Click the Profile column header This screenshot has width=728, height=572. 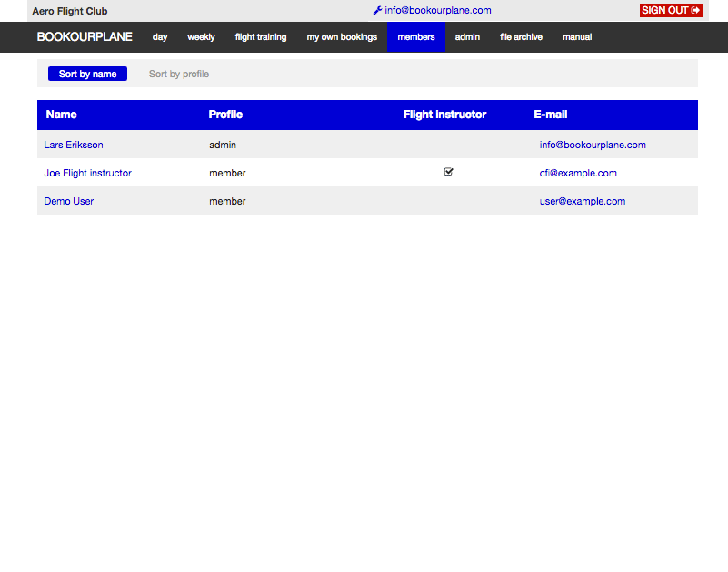coord(225,115)
